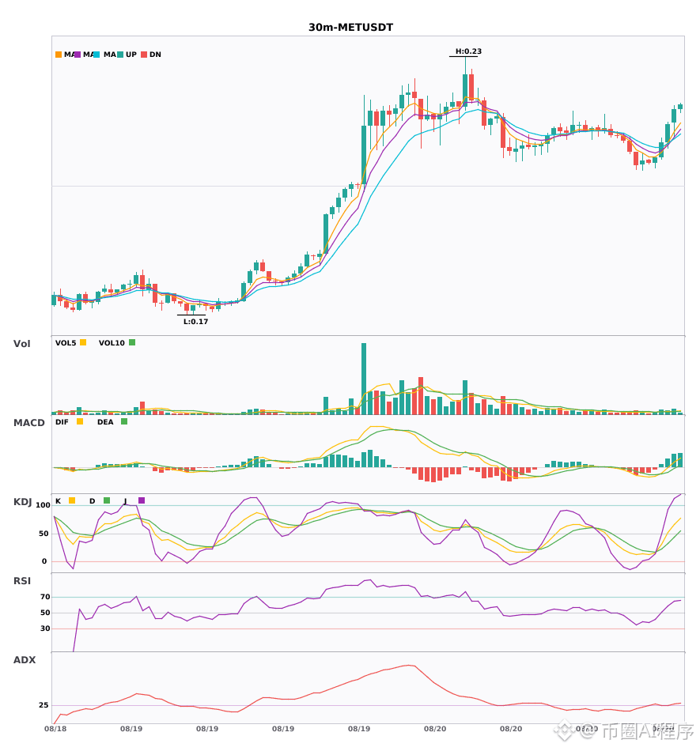
Task: Click the RSI 70 axis label
Action: (45, 597)
